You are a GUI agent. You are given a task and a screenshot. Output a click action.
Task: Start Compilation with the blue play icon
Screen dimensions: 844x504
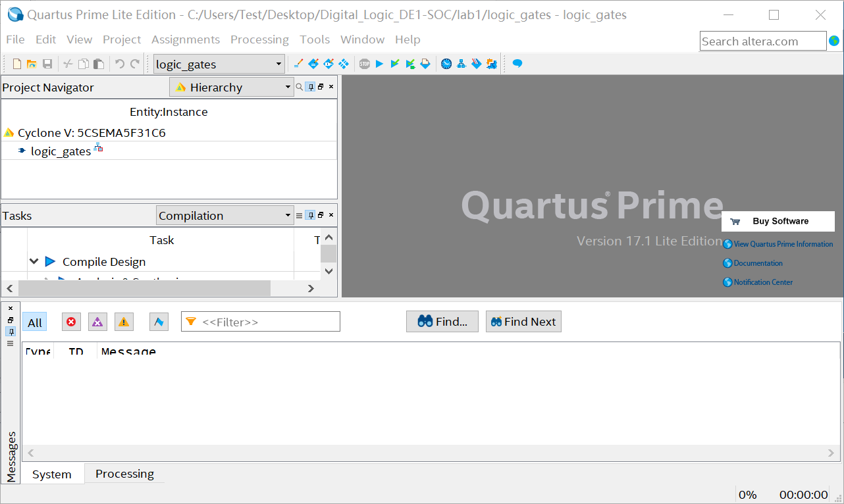(379, 64)
